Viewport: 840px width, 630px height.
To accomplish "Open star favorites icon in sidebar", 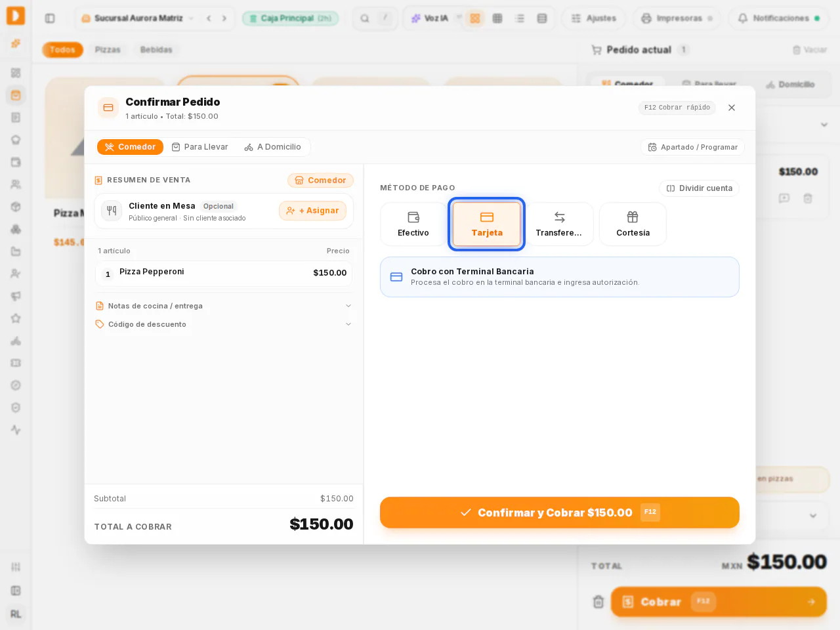I will pyautogui.click(x=16, y=318).
